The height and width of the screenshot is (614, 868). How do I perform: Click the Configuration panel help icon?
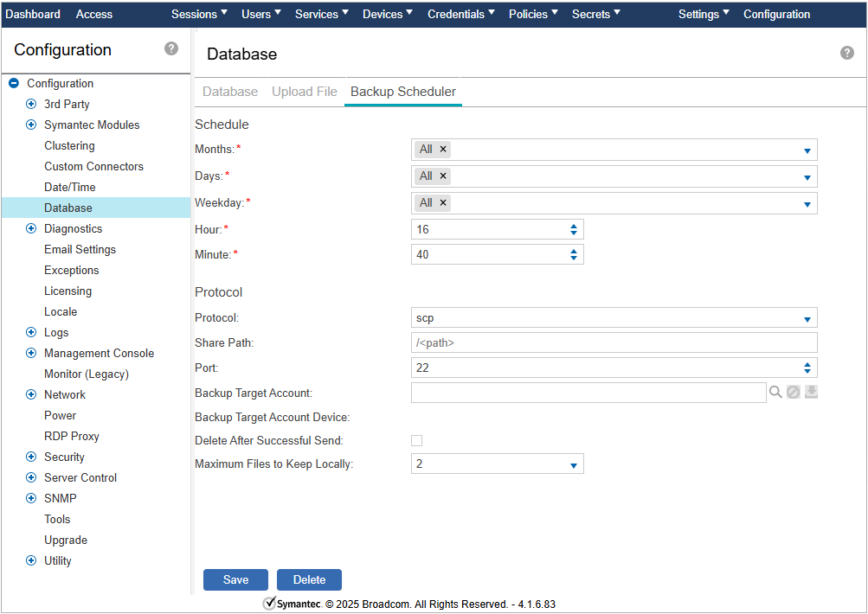point(171,48)
